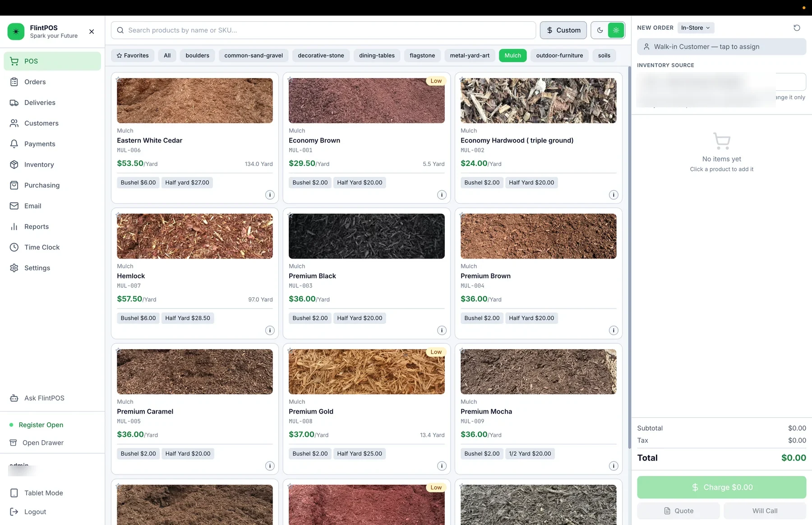Switch to light mode sun toggle

(616, 30)
